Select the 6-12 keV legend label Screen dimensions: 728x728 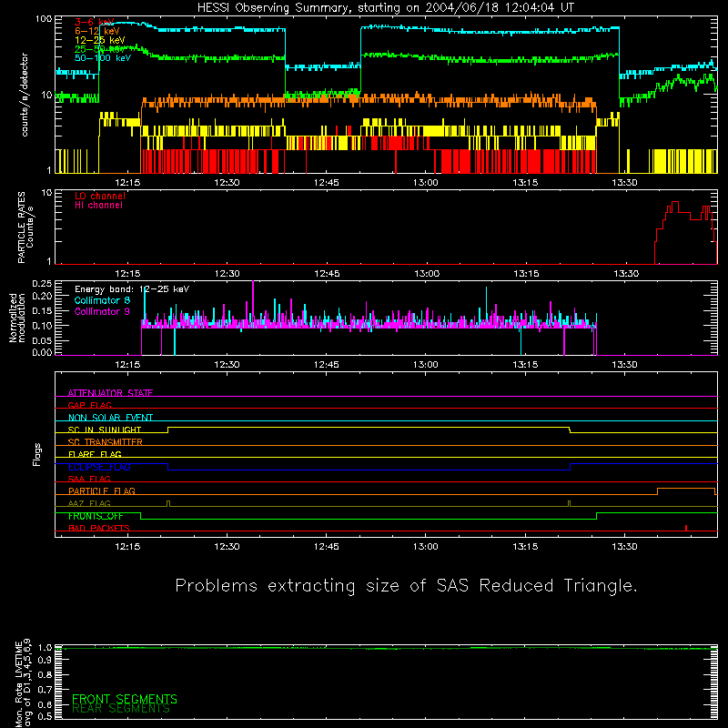point(96,31)
